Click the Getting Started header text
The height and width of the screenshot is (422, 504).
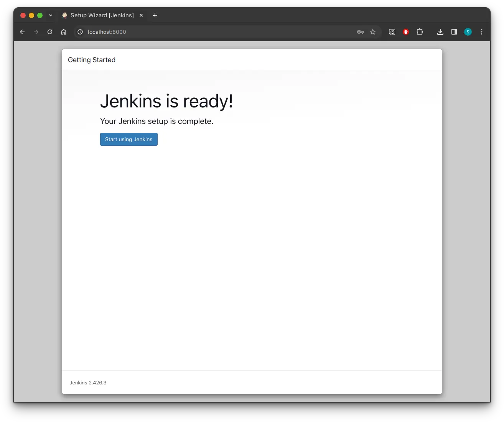pyautogui.click(x=92, y=60)
